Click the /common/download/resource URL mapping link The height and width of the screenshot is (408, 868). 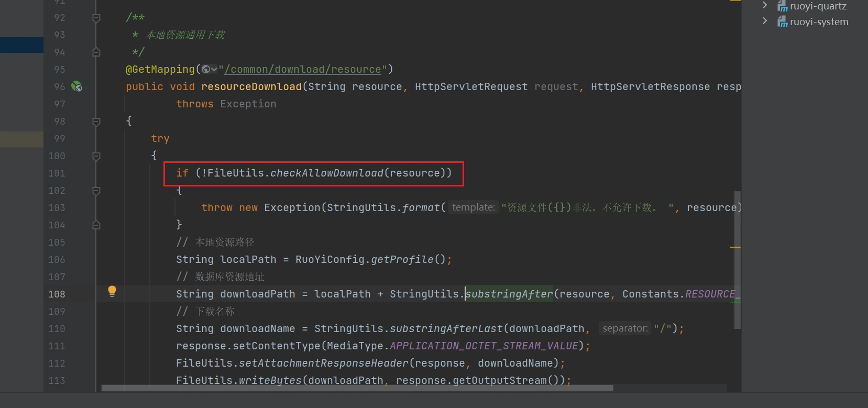pos(303,69)
